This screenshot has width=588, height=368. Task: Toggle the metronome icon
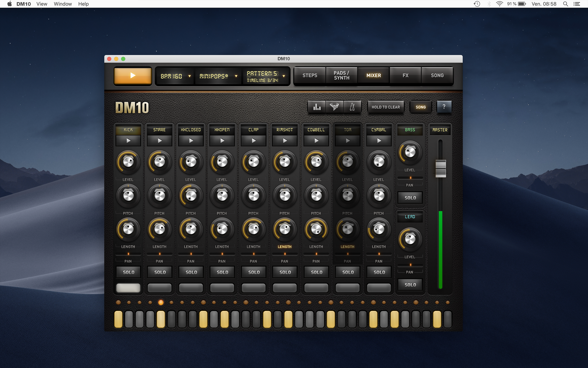tap(352, 107)
